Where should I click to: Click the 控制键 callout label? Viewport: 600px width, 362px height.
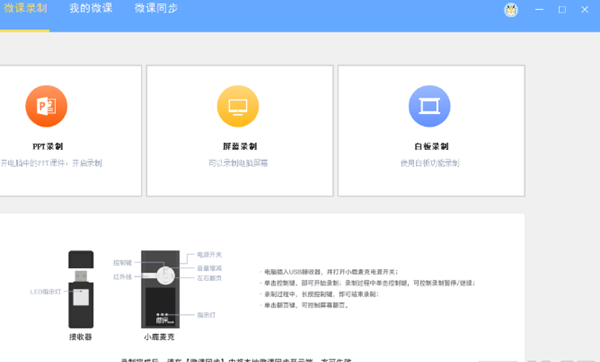122,263
